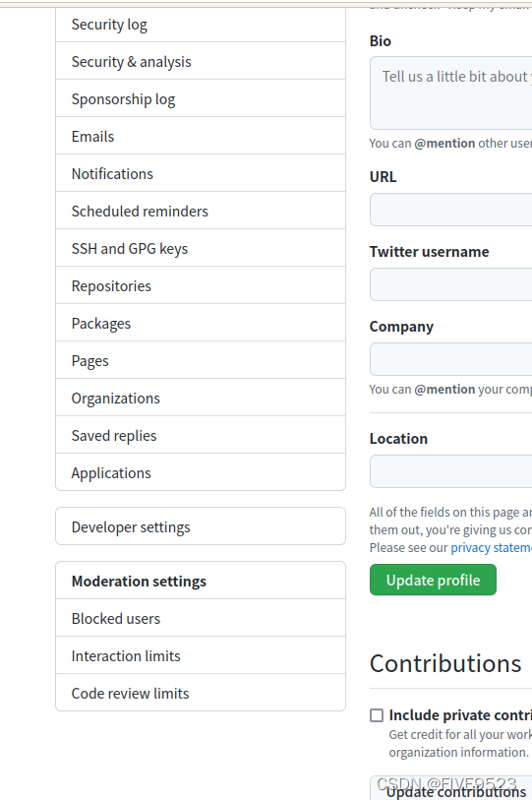Select Emails in the settings sidebar
This screenshot has width=532, height=800.
coord(201,136)
